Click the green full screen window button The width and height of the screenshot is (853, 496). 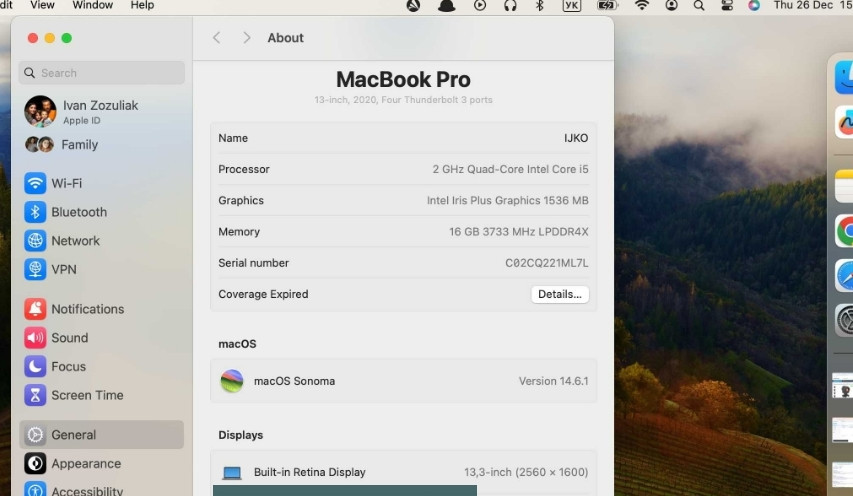(66, 38)
